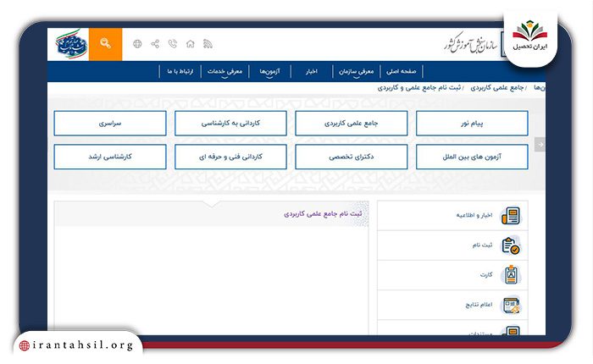Go to صفحه اصلی menu item

pos(402,71)
